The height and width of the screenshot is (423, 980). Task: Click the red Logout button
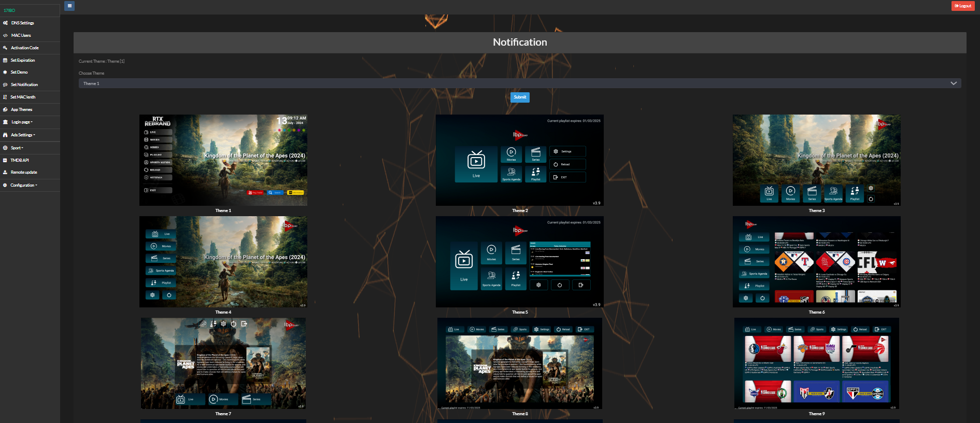coord(962,6)
